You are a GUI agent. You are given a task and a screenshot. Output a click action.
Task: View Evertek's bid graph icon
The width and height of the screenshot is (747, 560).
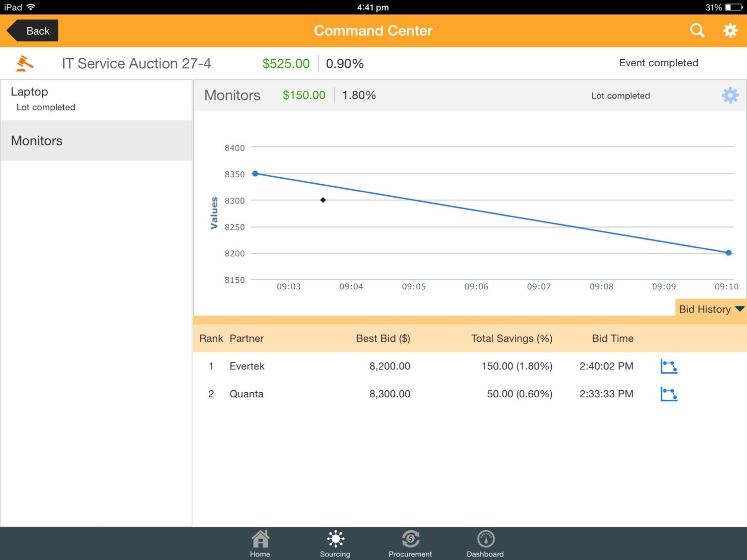click(x=669, y=366)
